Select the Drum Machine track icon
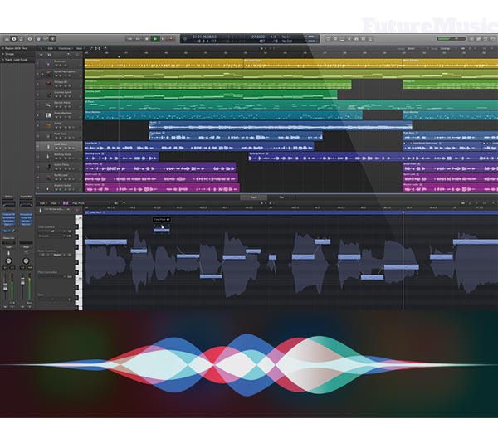Image resolution: width=498 pixels, height=448 pixels. pos(48,115)
